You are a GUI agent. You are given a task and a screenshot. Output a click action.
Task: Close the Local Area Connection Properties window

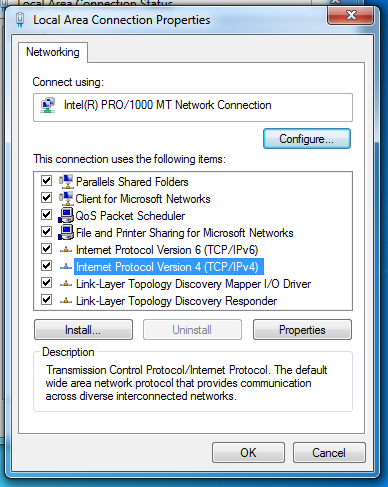tap(351, 15)
